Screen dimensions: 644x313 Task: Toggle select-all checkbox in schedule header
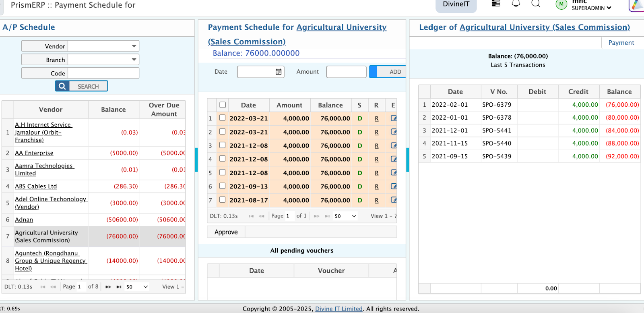click(x=223, y=105)
